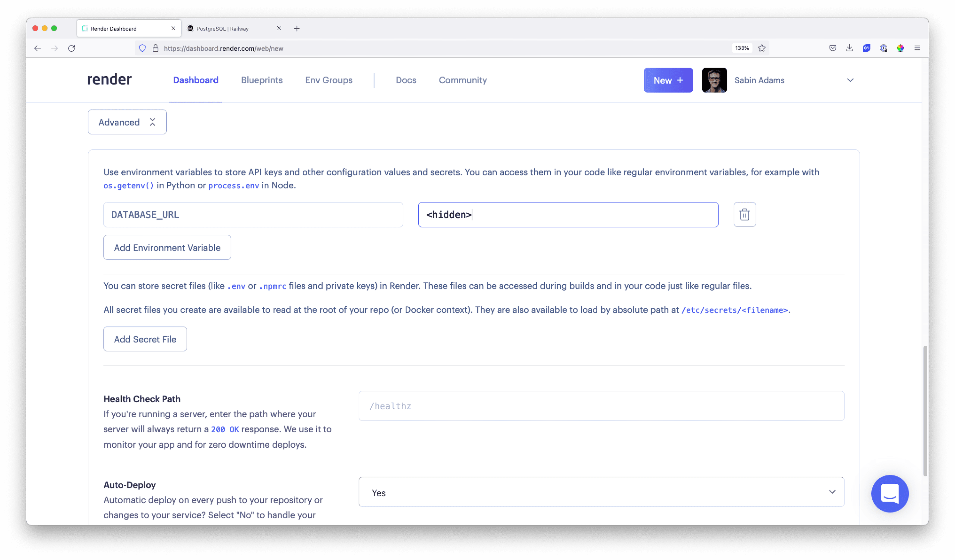Reload the current browser page
Viewport: 955px width, 560px height.
click(72, 48)
